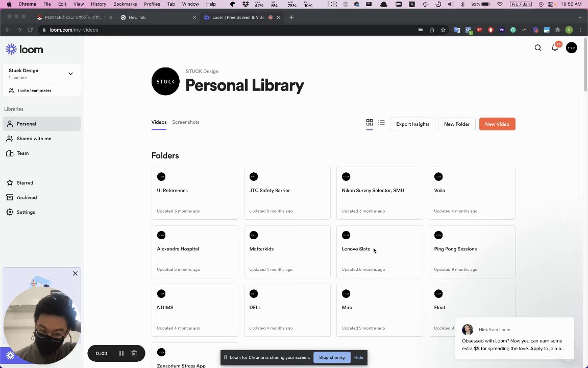Viewport: 588px width, 368px height.
Task: Click Invite teammates
Action: (x=42, y=90)
